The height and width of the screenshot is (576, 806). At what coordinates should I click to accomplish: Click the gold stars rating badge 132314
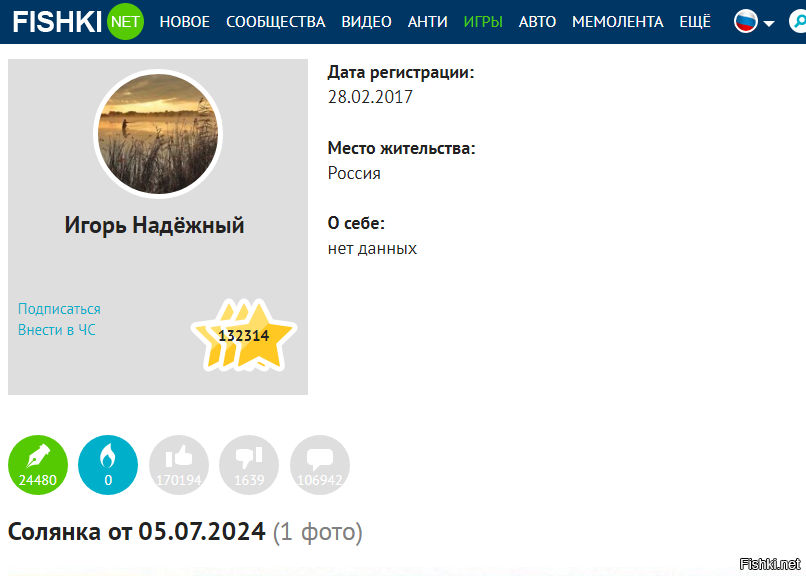tap(244, 335)
